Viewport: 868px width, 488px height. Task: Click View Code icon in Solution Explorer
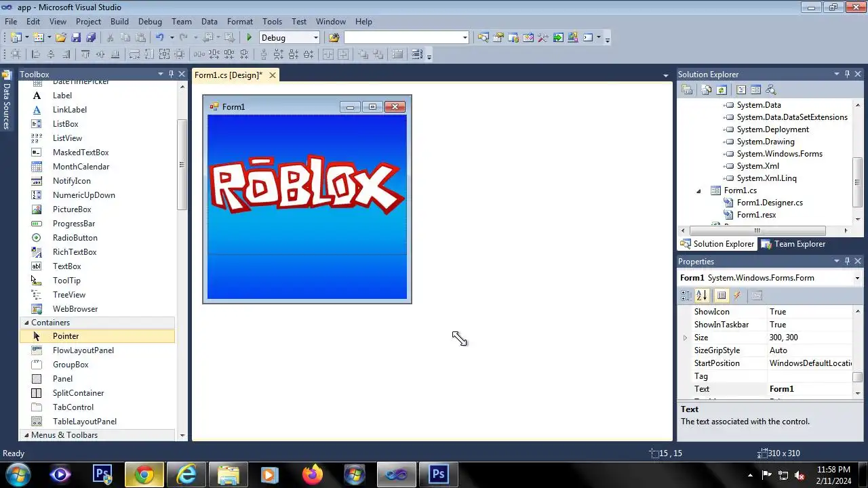tap(741, 89)
